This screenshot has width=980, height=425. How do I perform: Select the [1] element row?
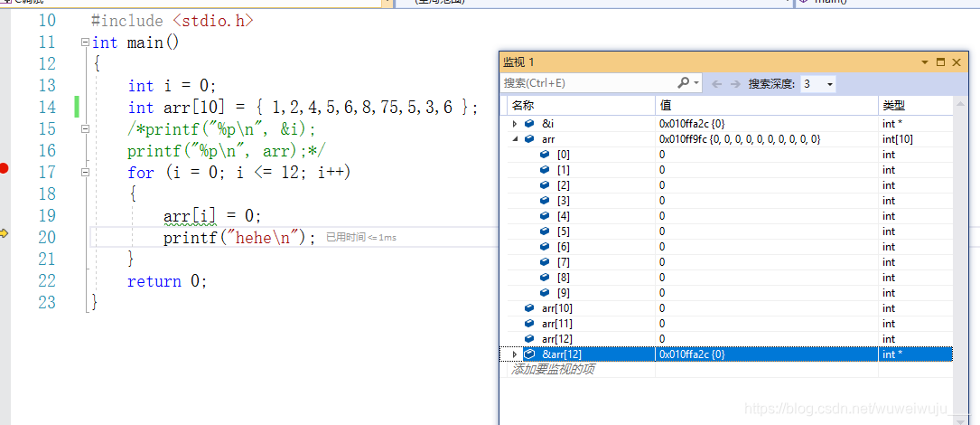[727, 170]
